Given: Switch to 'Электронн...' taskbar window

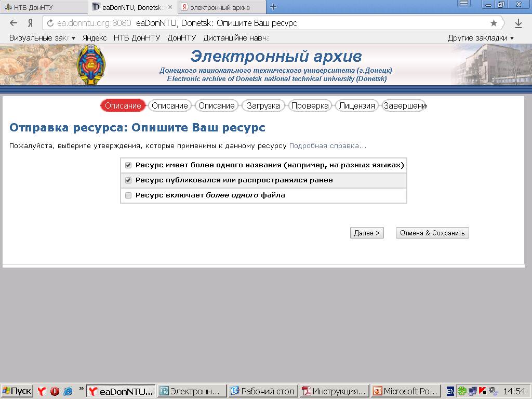Looking at the screenshot, I should (192, 391).
